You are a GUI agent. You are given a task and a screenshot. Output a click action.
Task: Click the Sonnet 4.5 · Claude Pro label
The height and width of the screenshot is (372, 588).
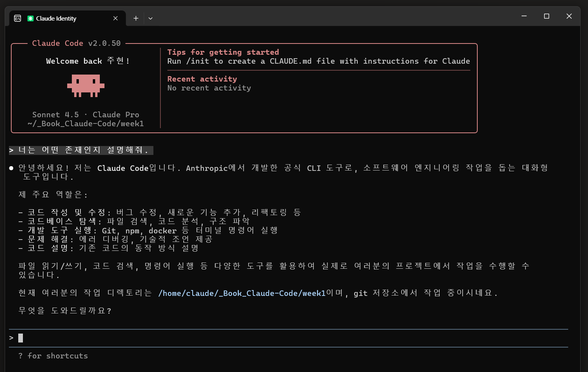tap(86, 115)
